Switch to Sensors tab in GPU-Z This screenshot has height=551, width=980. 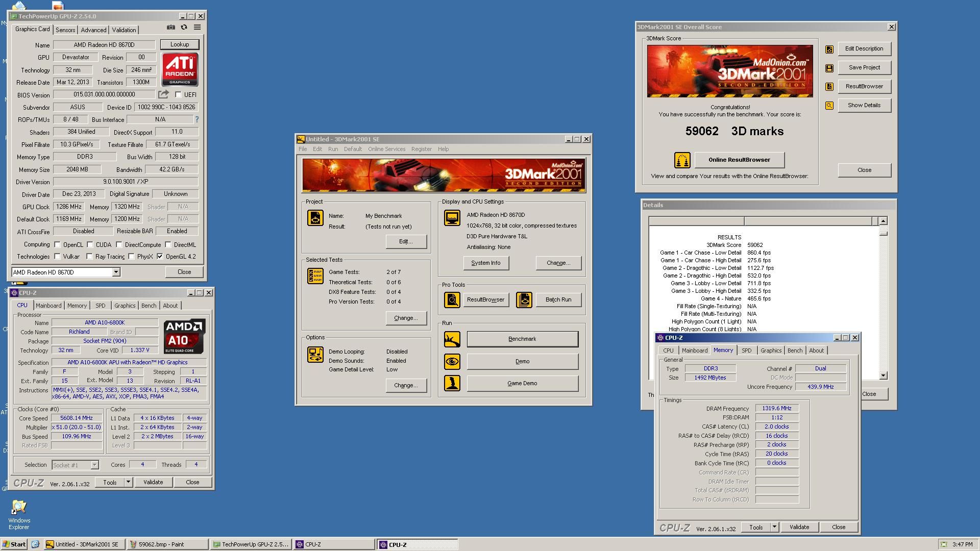click(x=65, y=30)
